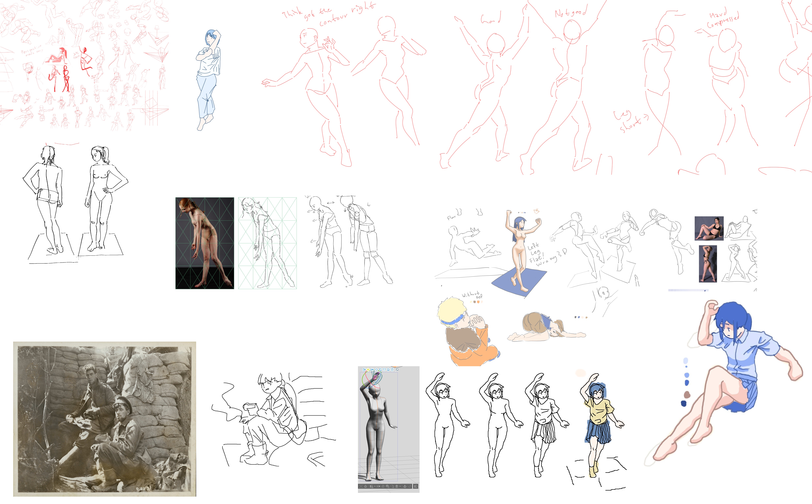
Task: Expand the dropdown arrow beside add figure icon
Action: 375,486
